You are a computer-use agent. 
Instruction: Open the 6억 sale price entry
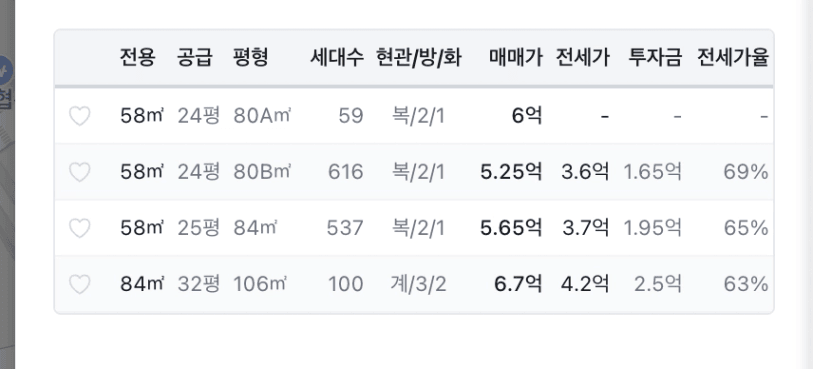click(x=527, y=116)
